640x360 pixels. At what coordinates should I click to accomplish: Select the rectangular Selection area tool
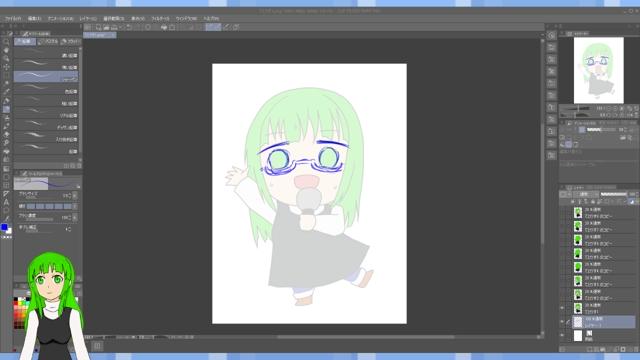6,76
